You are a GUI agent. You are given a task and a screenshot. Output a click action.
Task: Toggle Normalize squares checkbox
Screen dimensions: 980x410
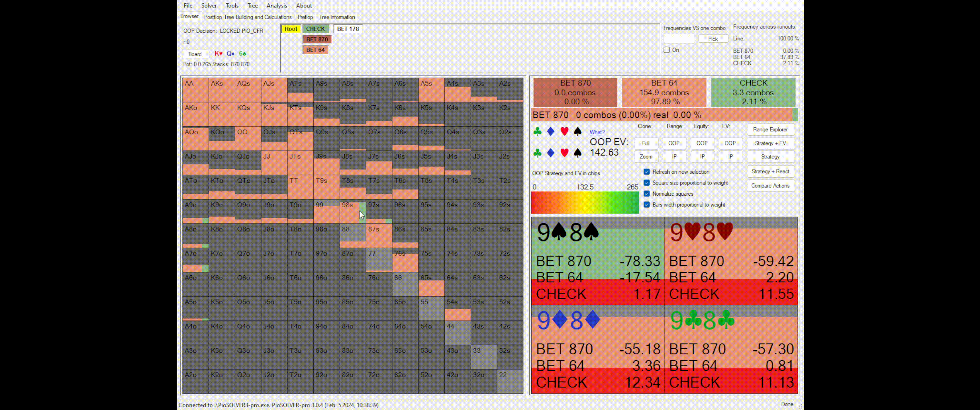(646, 194)
